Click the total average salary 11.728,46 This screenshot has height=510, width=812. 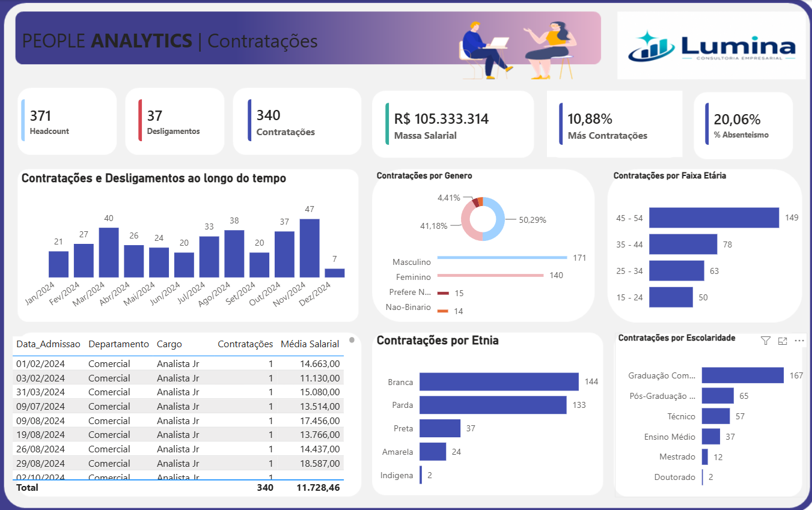[318, 487]
